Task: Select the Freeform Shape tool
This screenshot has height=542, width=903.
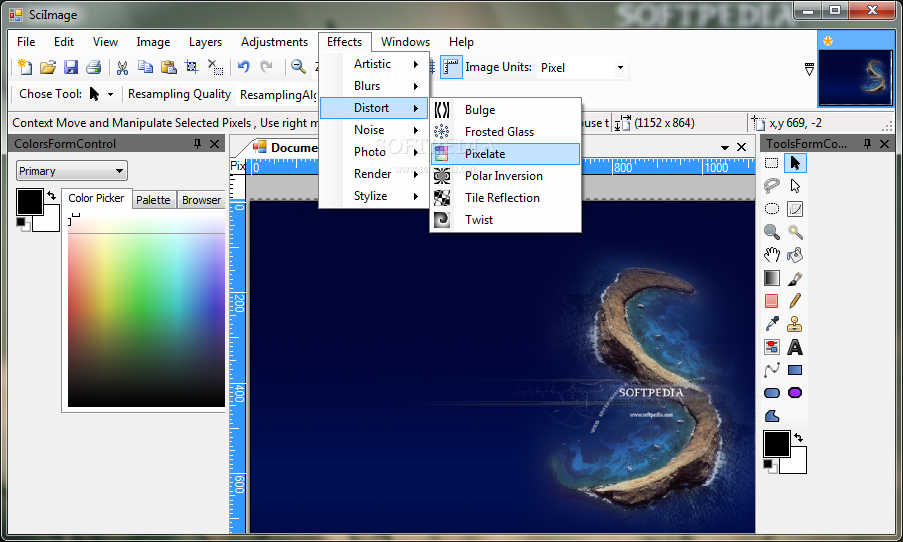Action: click(x=772, y=416)
